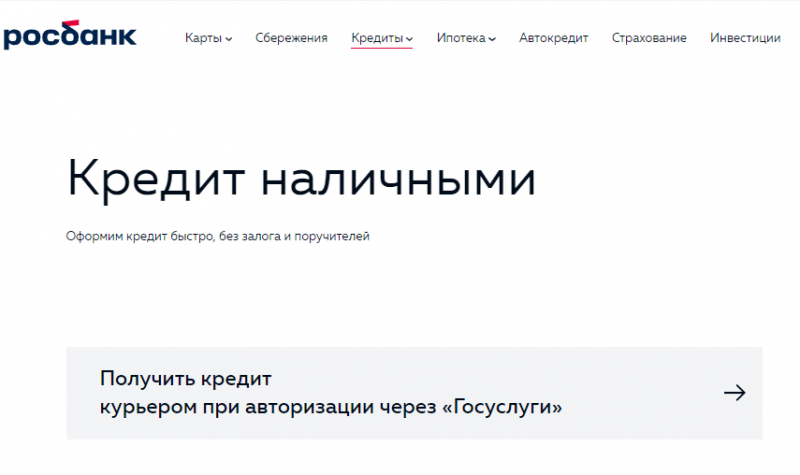Click the Росбанк logo
The image size is (800, 475).
click(70, 35)
